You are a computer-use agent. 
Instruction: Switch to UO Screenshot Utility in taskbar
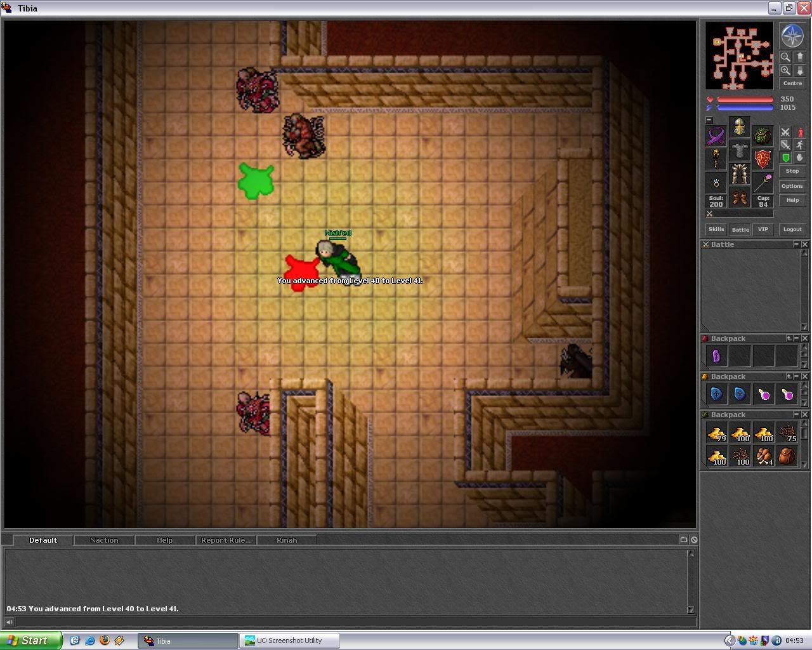coord(289,640)
